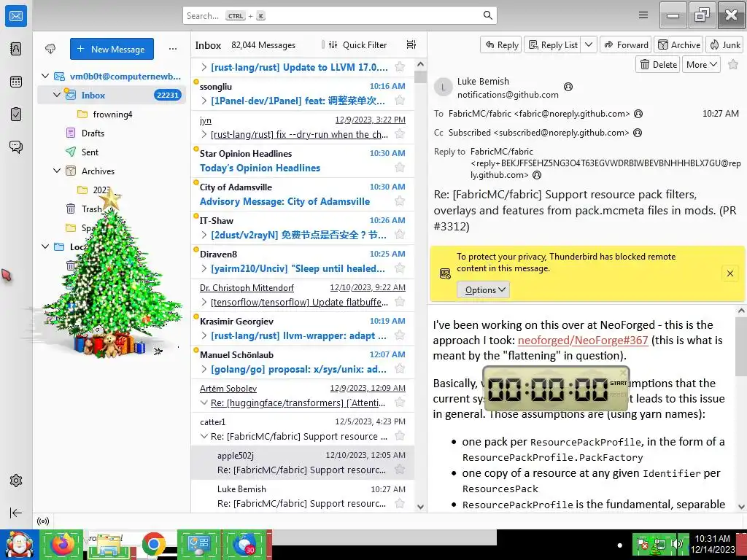Open File Explorer from the taskbar
This screenshot has width=747, height=560.
tap(108, 545)
